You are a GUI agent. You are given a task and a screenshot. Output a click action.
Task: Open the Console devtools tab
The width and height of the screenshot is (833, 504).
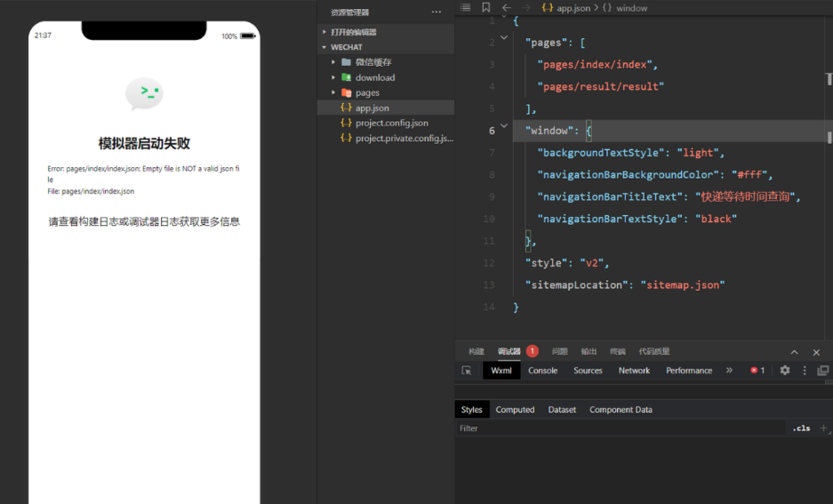542,371
